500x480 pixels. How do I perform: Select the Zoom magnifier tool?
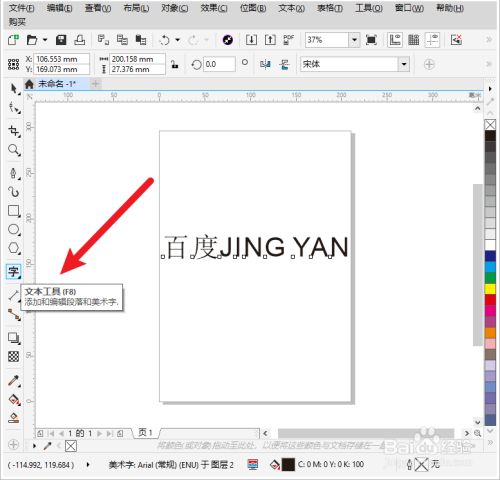pos(14,150)
